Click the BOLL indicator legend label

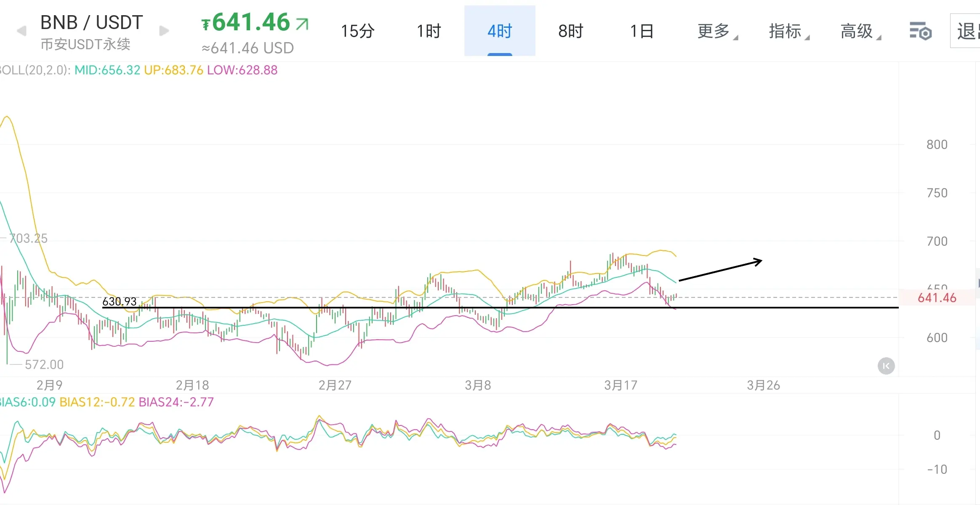(34, 70)
